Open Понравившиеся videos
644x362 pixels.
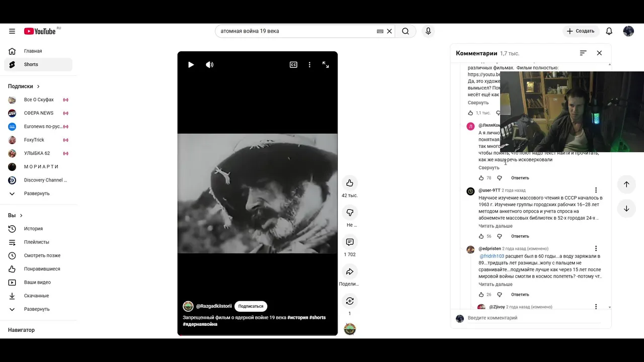coord(38,269)
